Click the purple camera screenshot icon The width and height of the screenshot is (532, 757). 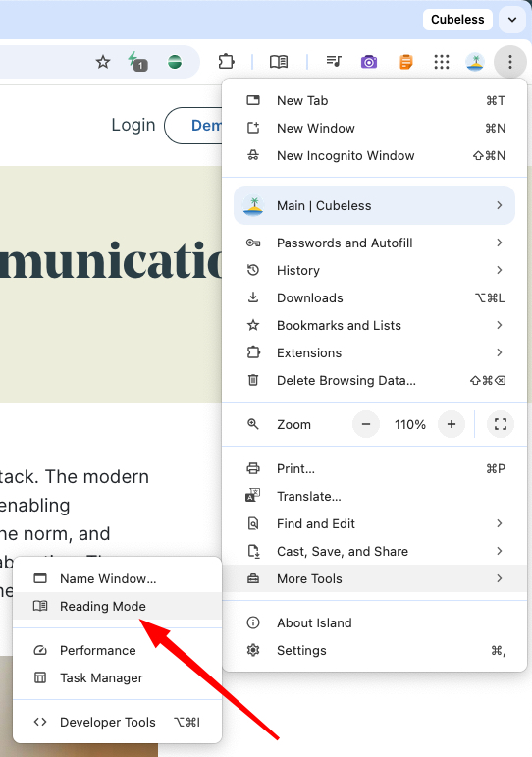pos(369,62)
